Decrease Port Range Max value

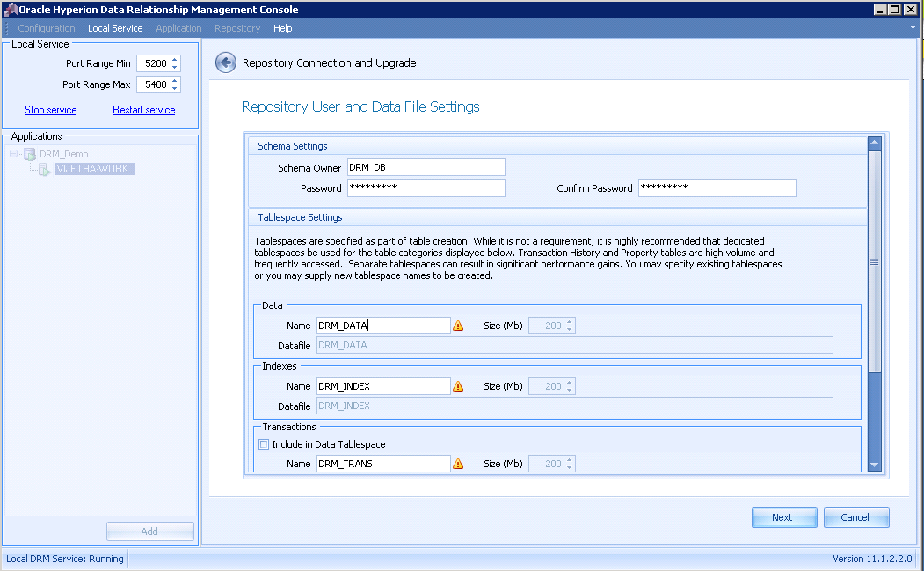(x=174, y=88)
